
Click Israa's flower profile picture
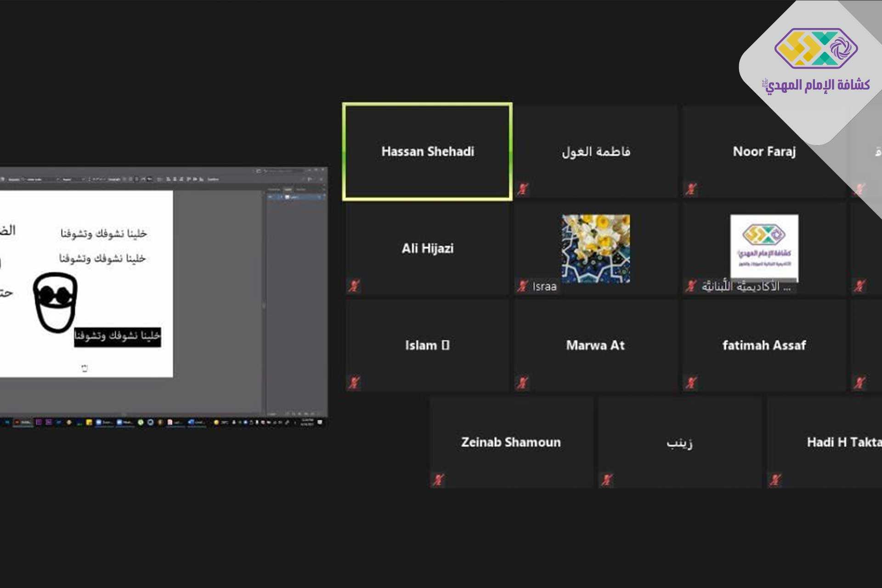pyautogui.click(x=595, y=248)
